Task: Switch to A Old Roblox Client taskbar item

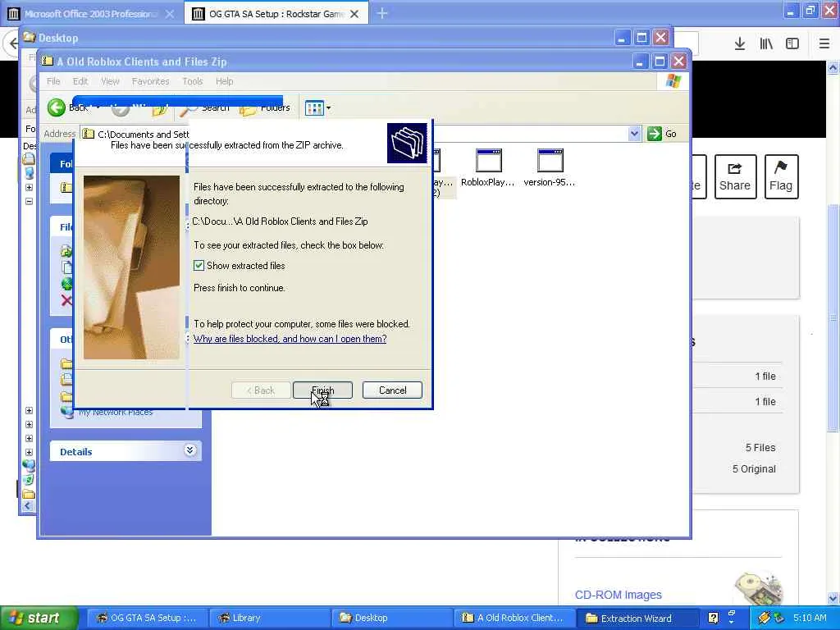Action: click(514, 618)
